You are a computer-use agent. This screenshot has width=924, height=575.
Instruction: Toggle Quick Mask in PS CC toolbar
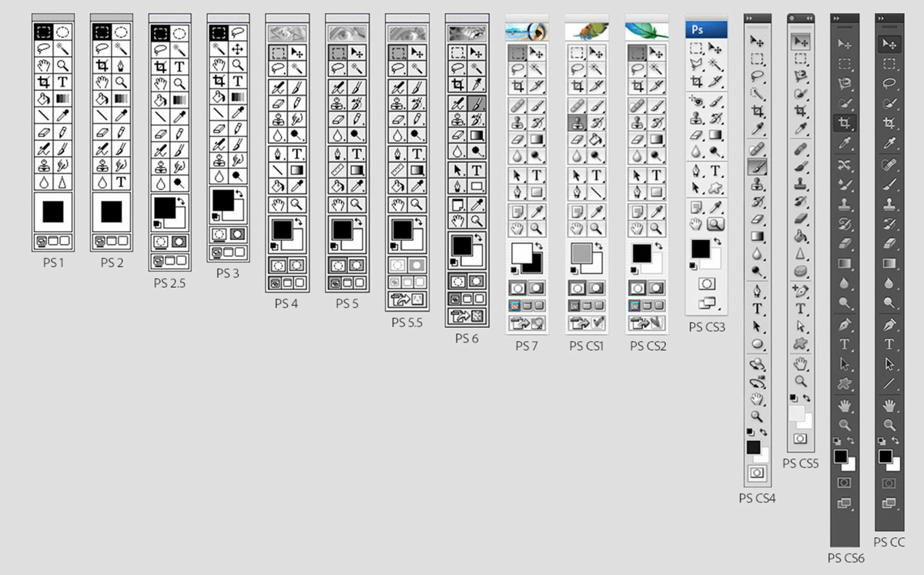pos(889,483)
